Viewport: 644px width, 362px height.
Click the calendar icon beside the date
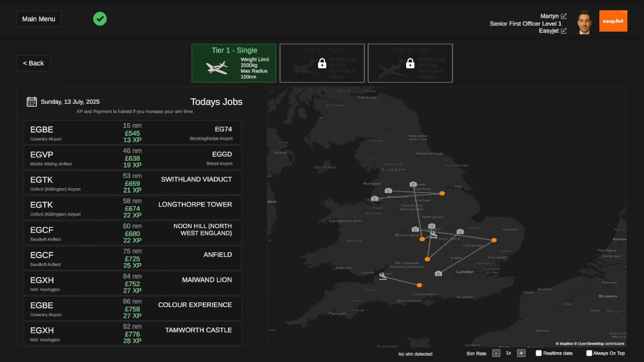pos(32,102)
